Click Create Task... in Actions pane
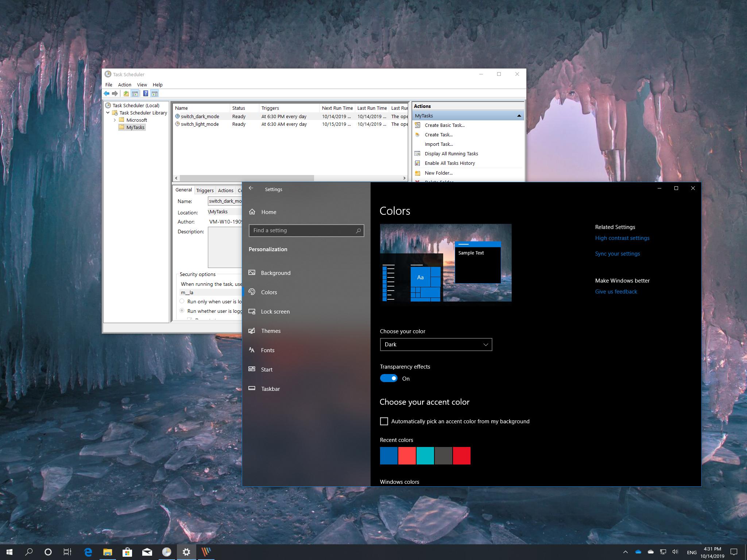This screenshot has width=747, height=560. (x=438, y=135)
